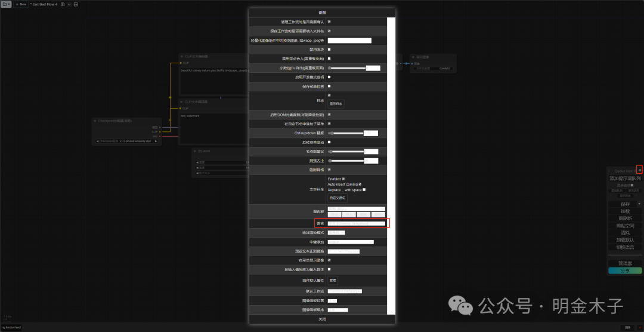Toggle the 在菜单显示图像 checkbox
644x332 pixels.
pyautogui.click(x=329, y=260)
